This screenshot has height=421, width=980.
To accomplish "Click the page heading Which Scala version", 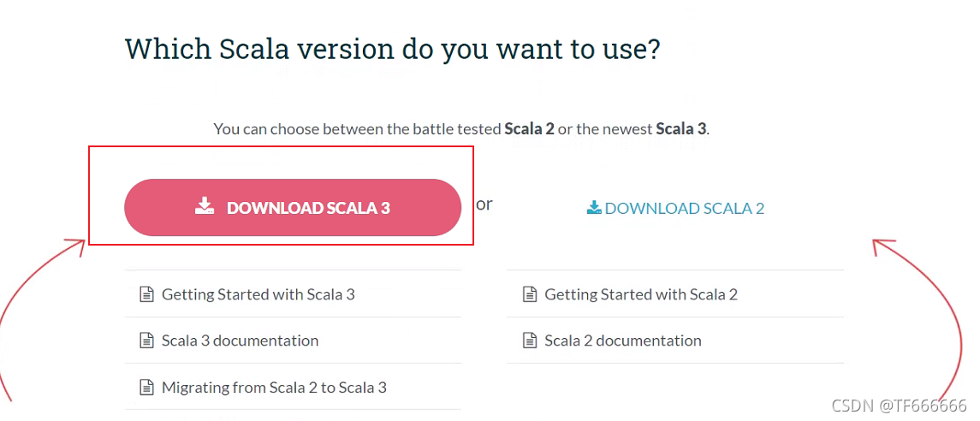I will tap(392, 49).
